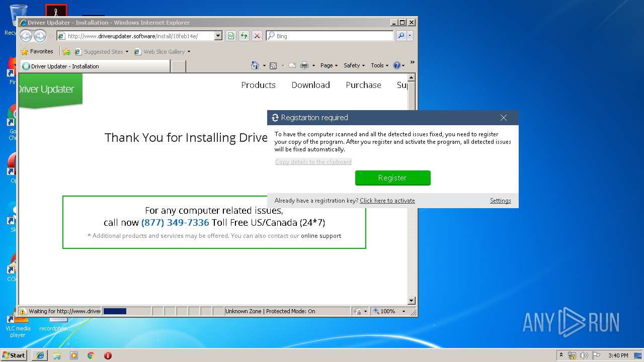Open Compatibility View for the page

pyautogui.click(x=231, y=36)
